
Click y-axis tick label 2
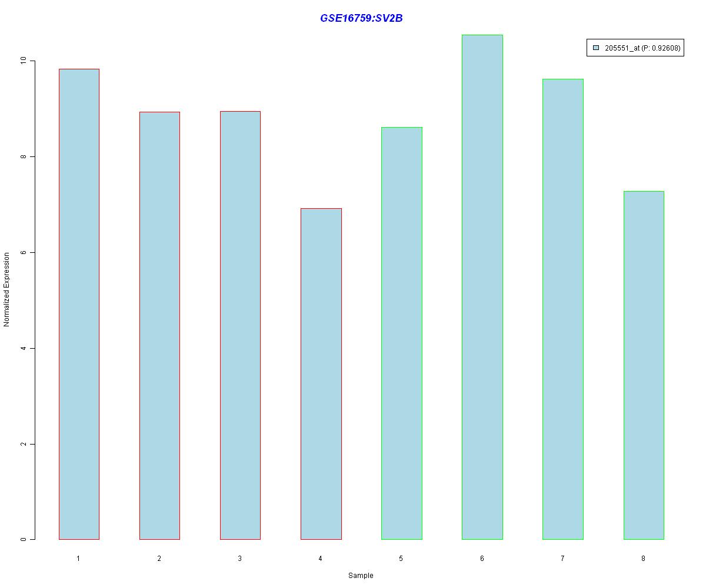click(x=24, y=444)
